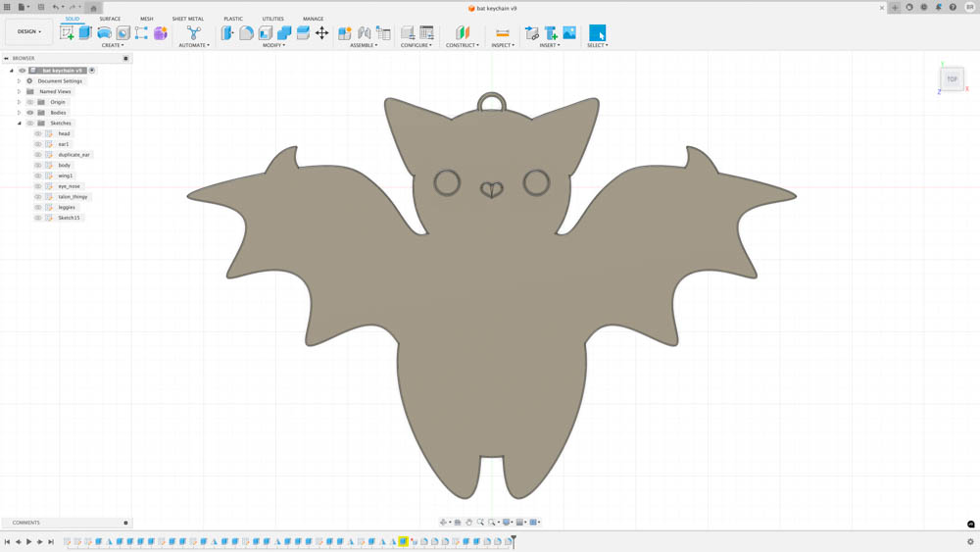980x552 pixels.
Task: Click the Top face of the ViewCube
Action: (x=952, y=79)
